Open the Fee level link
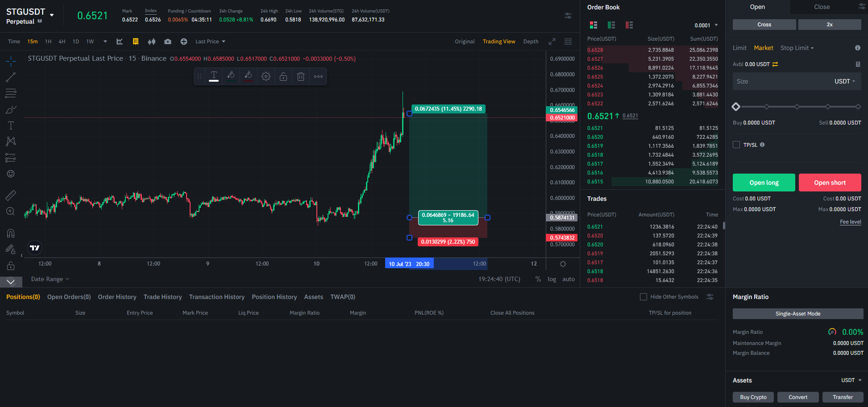This screenshot has width=868, height=407. point(851,222)
